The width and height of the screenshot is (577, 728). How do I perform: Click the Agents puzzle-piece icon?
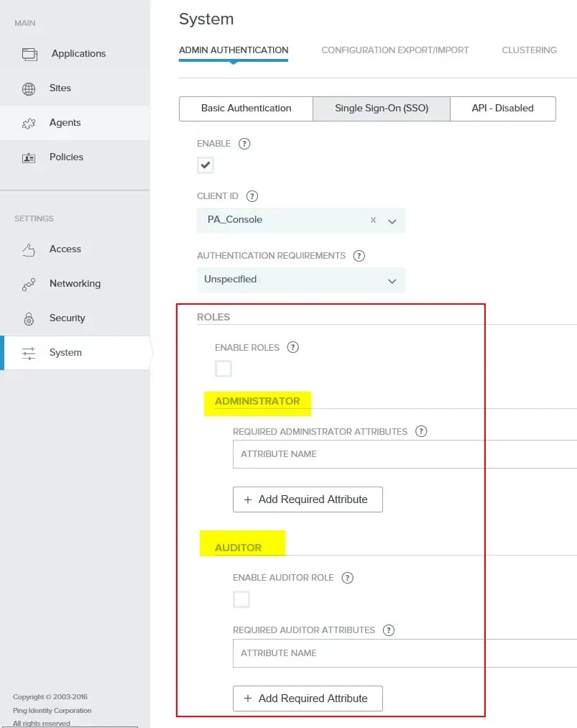tap(28, 122)
